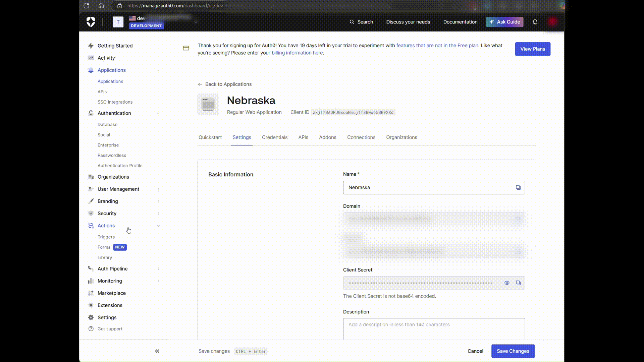The width and height of the screenshot is (644, 362).
Task: Reload the page with browser refresh icon
Action: tap(86, 6)
